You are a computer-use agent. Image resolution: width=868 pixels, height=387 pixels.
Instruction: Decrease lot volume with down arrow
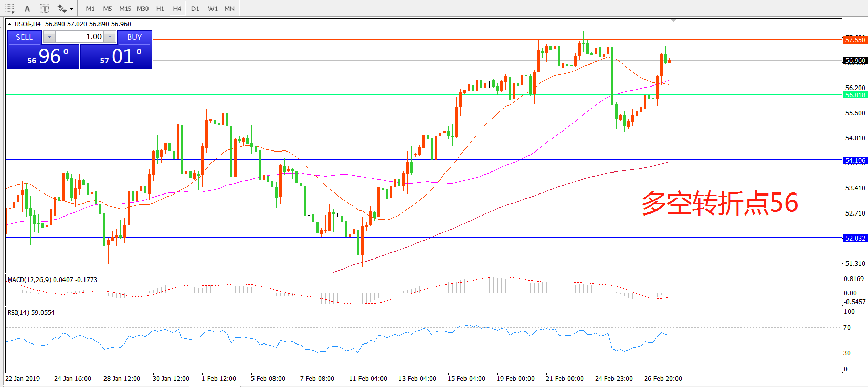[x=49, y=37]
